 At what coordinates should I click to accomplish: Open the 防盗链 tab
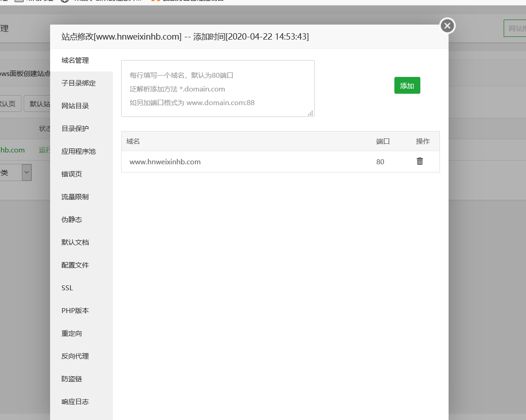coord(82,379)
